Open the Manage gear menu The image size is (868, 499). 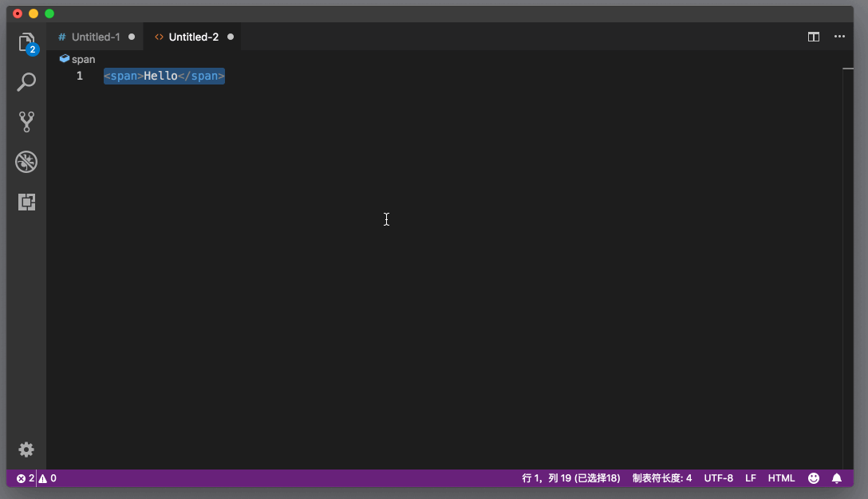(26, 450)
